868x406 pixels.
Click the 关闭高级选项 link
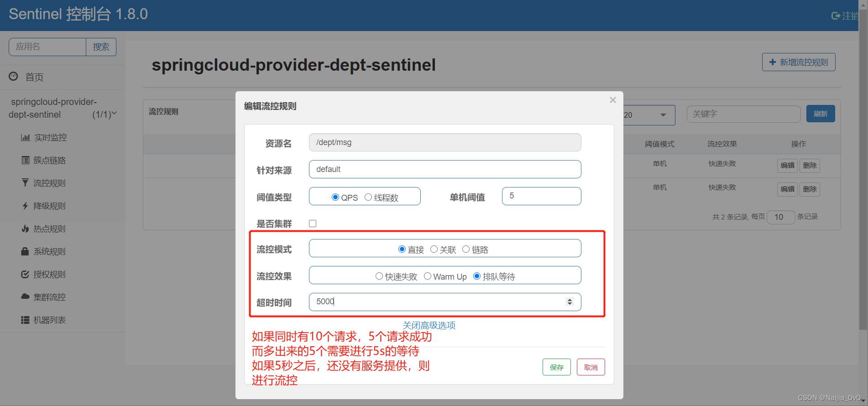coord(429,325)
